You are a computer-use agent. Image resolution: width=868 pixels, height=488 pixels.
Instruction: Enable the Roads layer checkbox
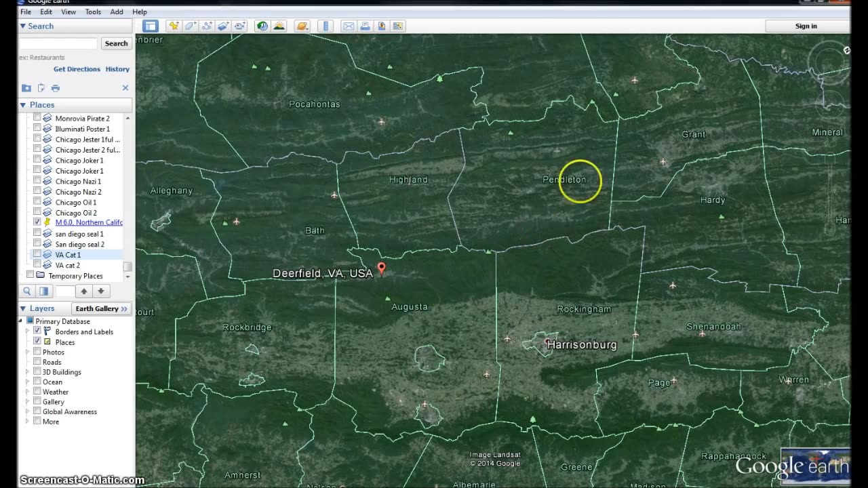click(37, 362)
